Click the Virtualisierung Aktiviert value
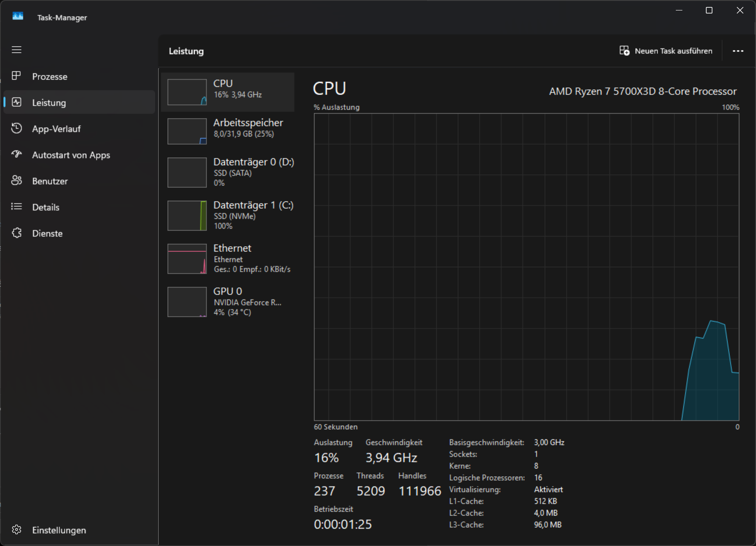Viewport: 756px width, 546px height. pyautogui.click(x=549, y=489)
